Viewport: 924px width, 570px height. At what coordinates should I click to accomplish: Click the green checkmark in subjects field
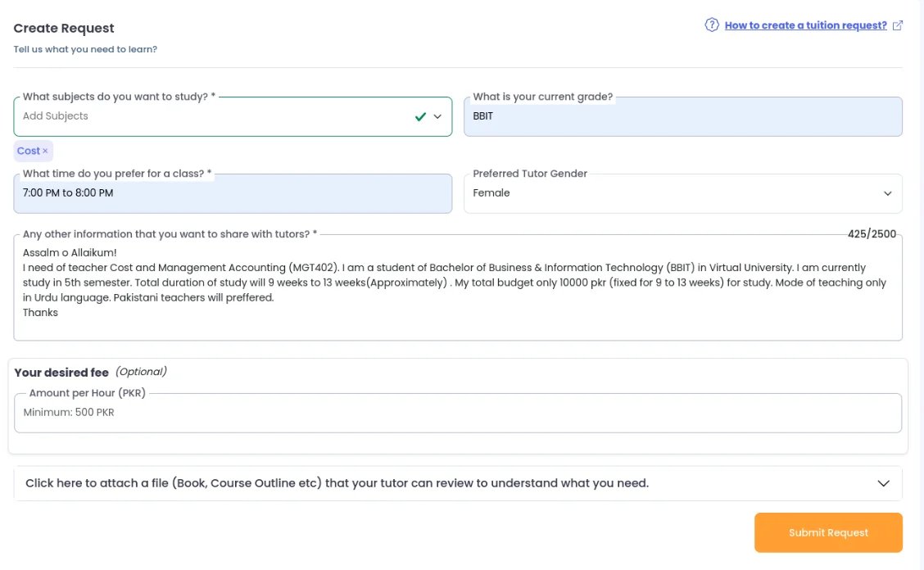(420, 116)
